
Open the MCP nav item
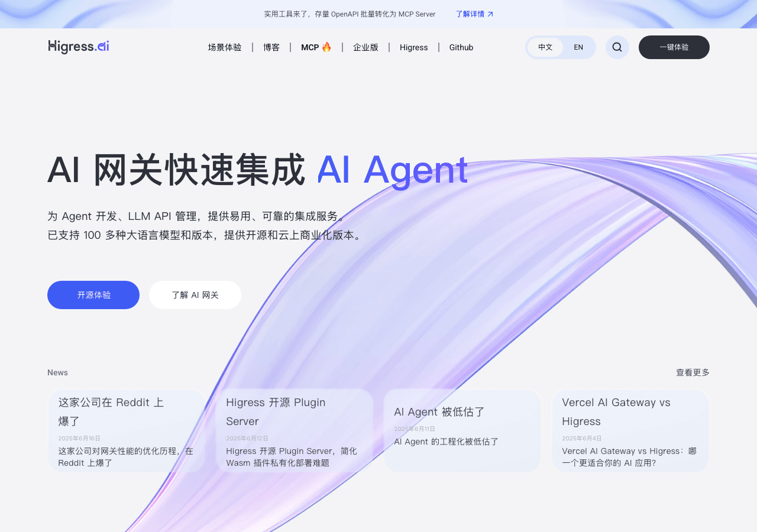(316, 47)
